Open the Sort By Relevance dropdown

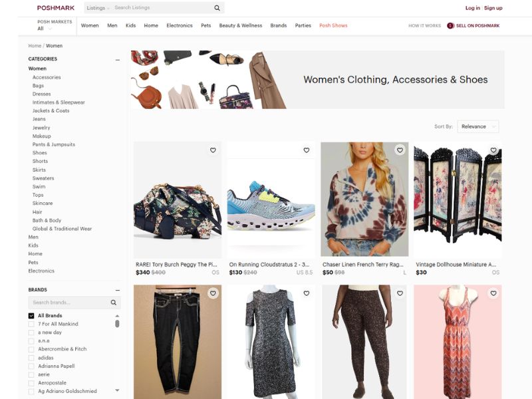point(477,126)
